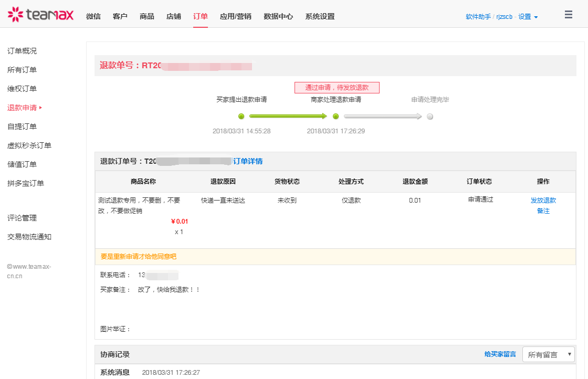The width and height of the screenshot is (588, 379).
Task: Open 评论管理 in sidebar
Action: tap(22, 218)
